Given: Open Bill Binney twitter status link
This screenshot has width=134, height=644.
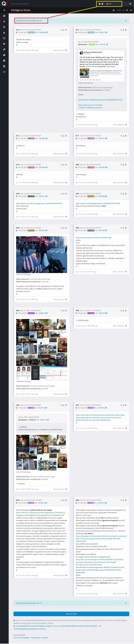Looking at the screenshot, I should click(100, 100).
